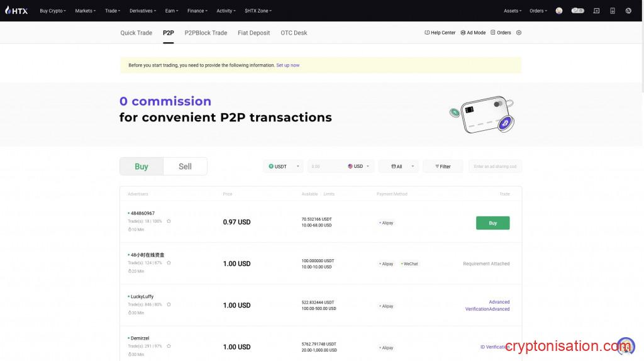Click the download app phone icon

[x=613, y=11]
